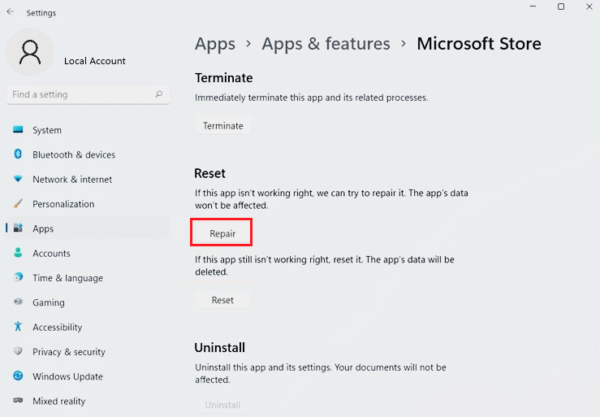Open Time & language settings
600x417 pixels.
click(67, 278)
